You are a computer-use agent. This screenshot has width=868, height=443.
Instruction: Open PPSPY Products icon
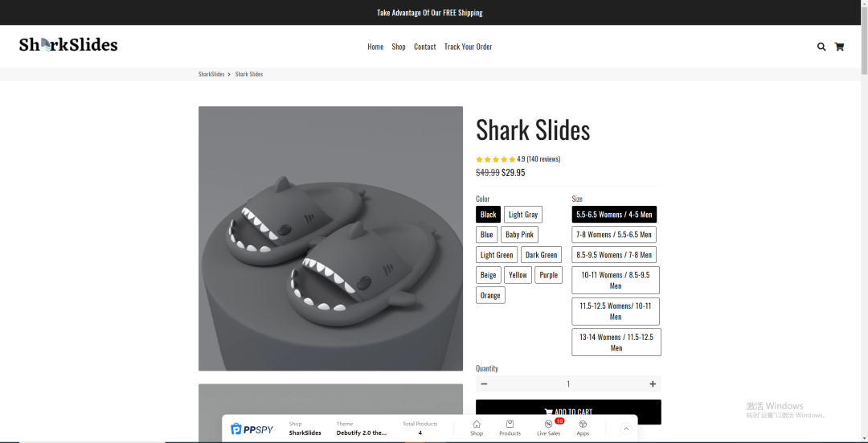click(x=510, y=428)
